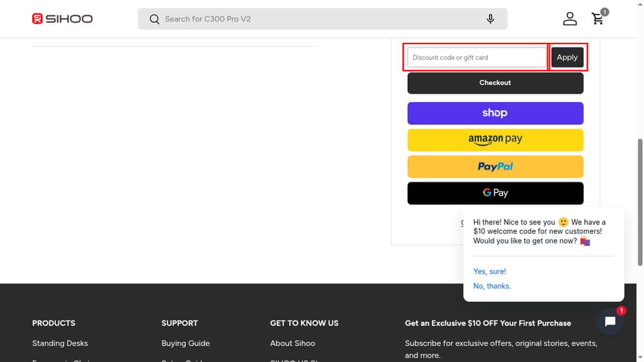
Task: Focus the Search for C300 Pro V2 field
Action: tap(323, 19)
